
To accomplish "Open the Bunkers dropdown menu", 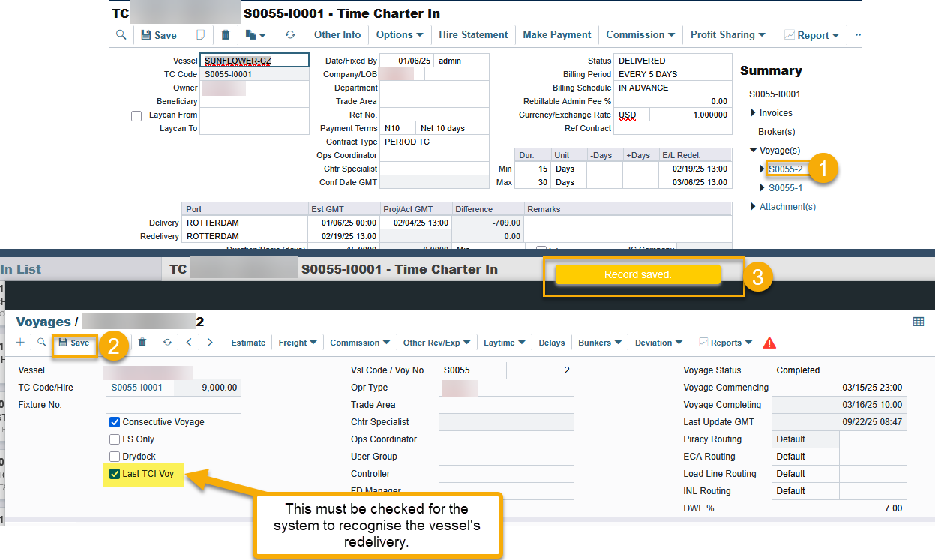I will click(x=599, y=343).
